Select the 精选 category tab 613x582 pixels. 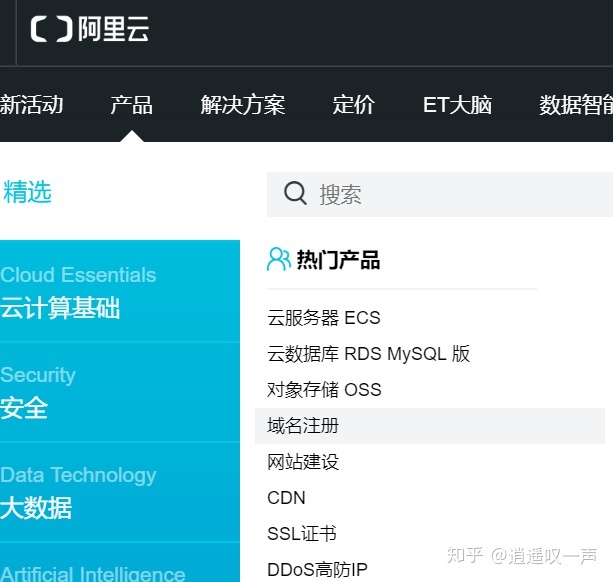(x=28, y=192)
